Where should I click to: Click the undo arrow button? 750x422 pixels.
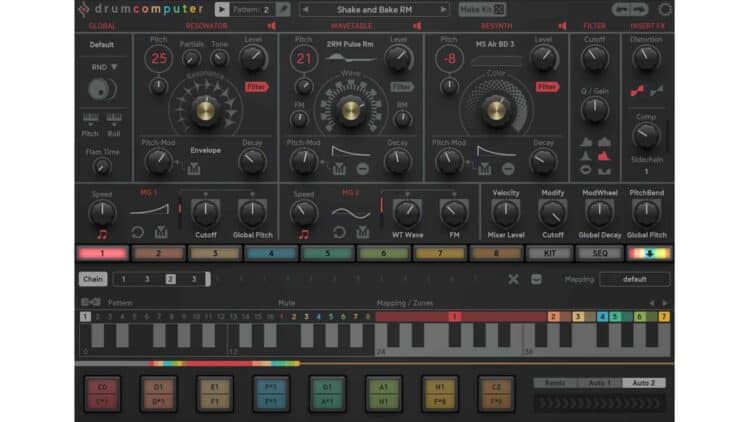pos(621,10)
